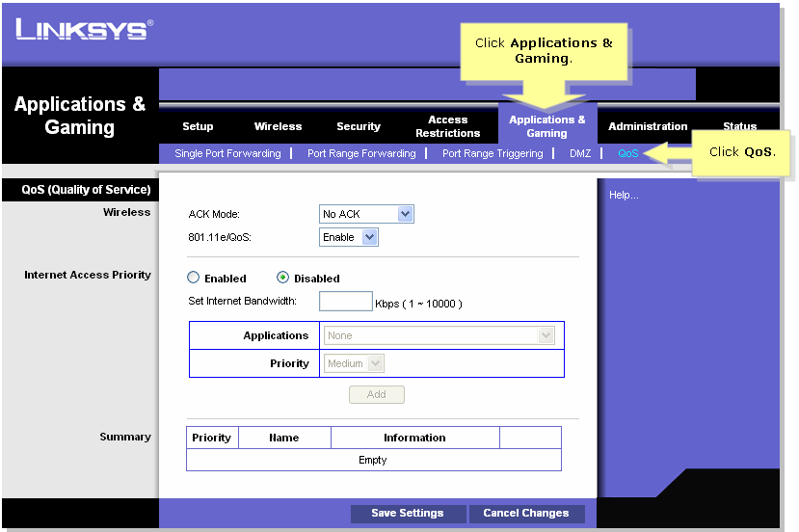Click the Information column header in Summary
This screenshot has height=532, width=799.
tap(414, 438)
